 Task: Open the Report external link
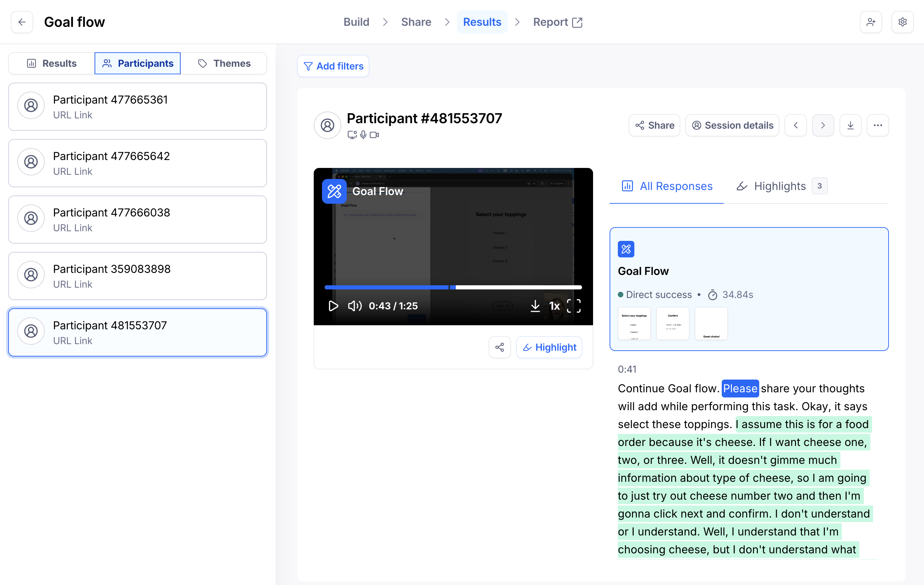click(558, 22)
